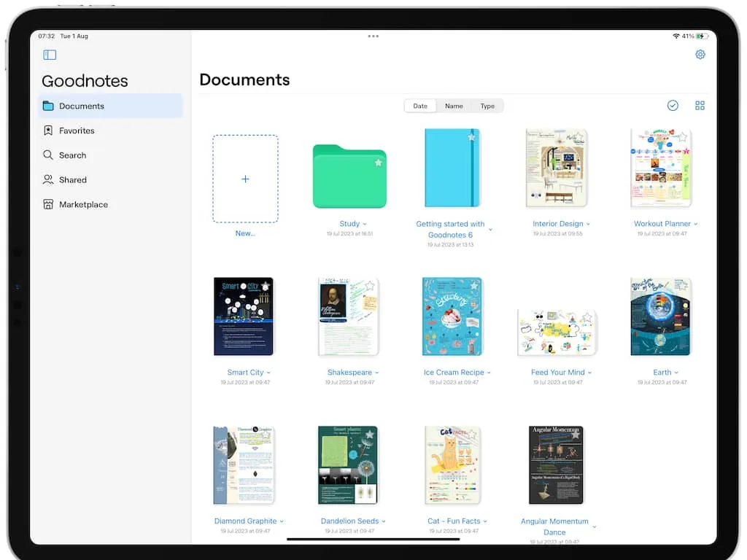The height and width of the screenshot is (560, 747).
Task: Open the Dandelion Seeds thumbnail
Action: tap(348, 464)
